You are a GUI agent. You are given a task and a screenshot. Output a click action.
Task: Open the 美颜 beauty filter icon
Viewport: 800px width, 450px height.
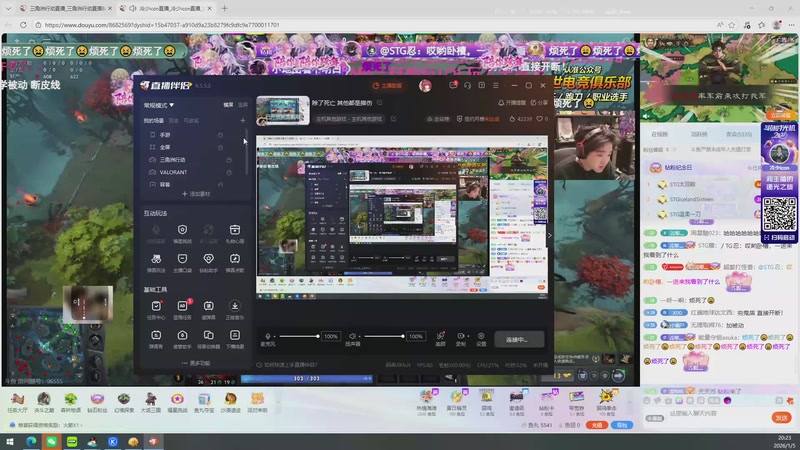440,336
